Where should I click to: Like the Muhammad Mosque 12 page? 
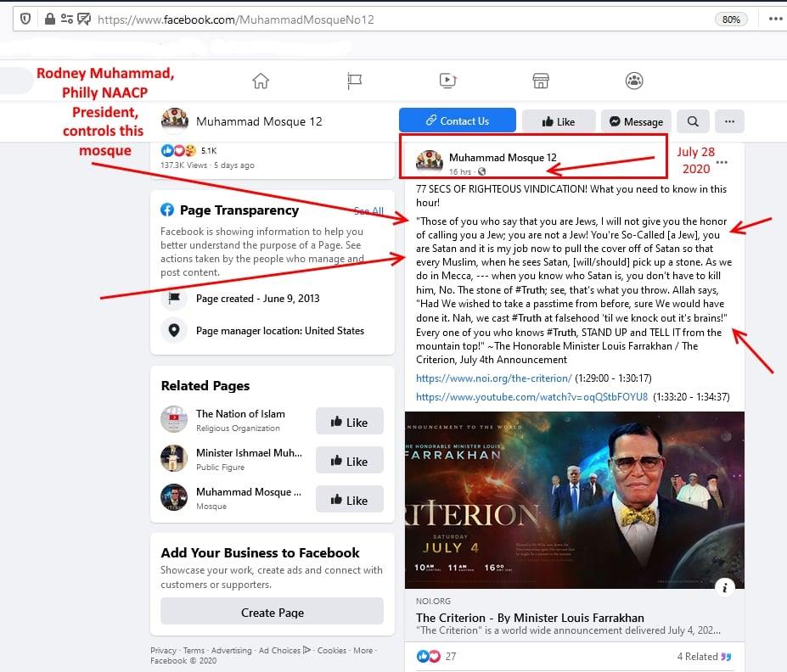[x=559, y=121]
